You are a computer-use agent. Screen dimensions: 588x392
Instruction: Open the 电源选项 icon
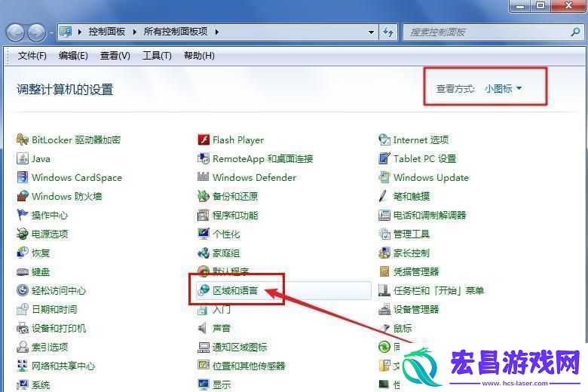pos(22,234)
